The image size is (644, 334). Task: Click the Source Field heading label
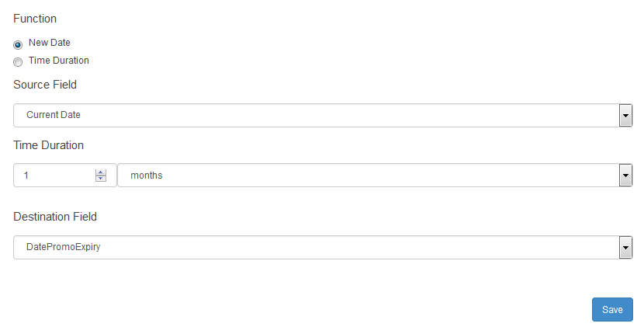point(45,85)
